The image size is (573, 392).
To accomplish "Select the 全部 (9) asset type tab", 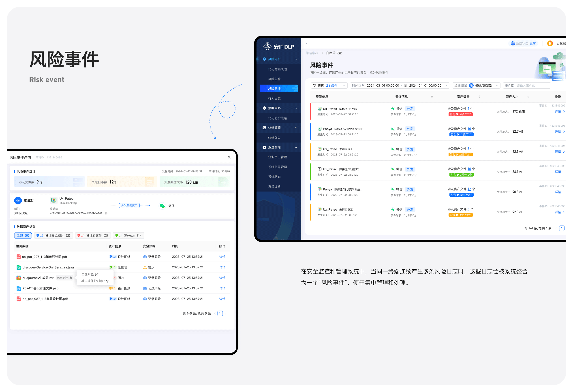I will click(23, 235).
